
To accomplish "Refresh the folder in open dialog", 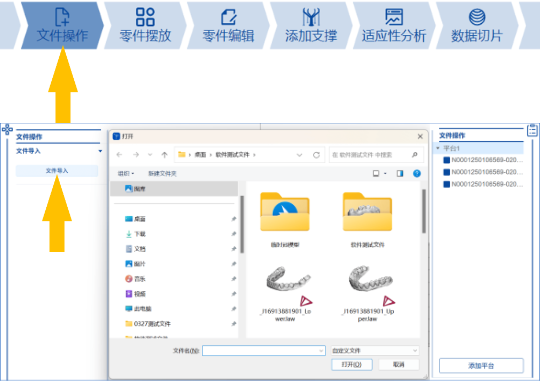I will tap(316, 155).
